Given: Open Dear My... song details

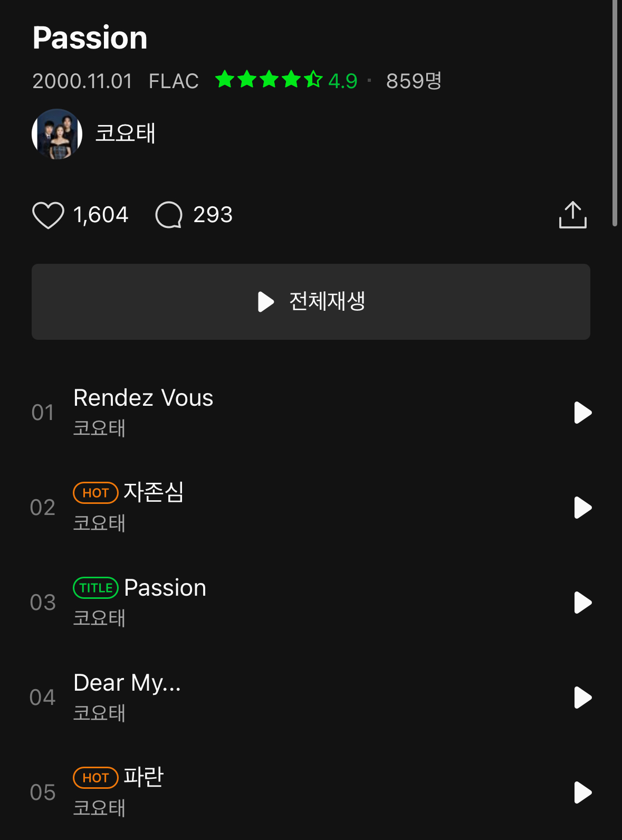Looking at the screenshot, I should tap(127, 683).
